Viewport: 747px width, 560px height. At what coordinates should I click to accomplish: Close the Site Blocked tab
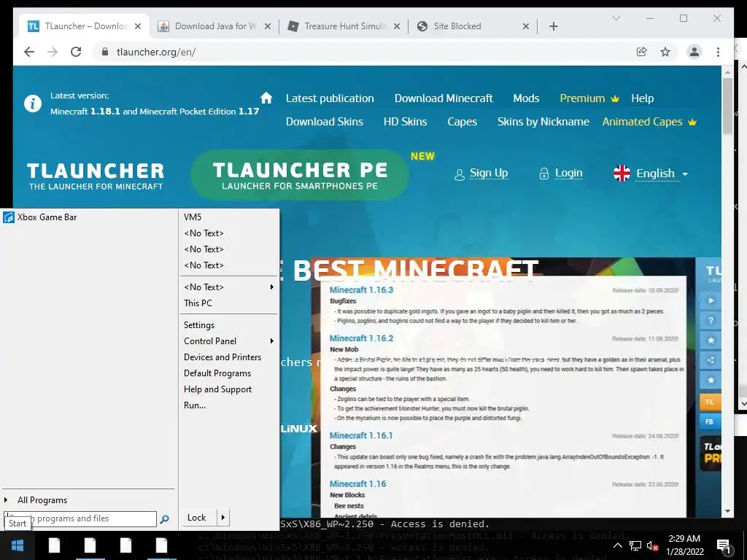(526, 26)
